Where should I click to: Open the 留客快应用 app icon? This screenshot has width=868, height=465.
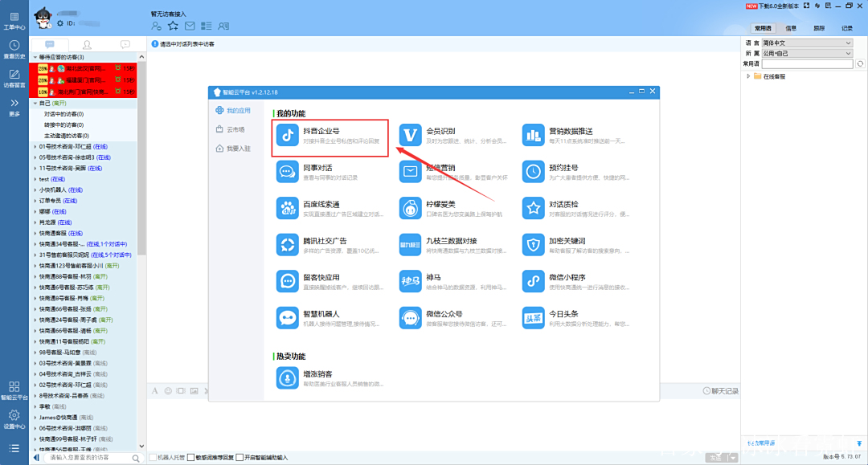tap(287, 281)
